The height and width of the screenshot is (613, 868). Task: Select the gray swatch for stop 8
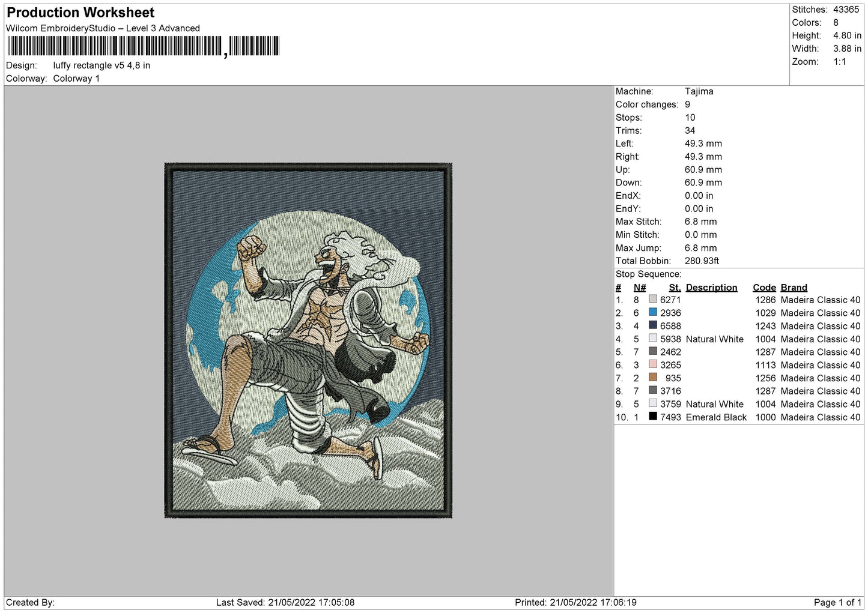pos(653,390)
